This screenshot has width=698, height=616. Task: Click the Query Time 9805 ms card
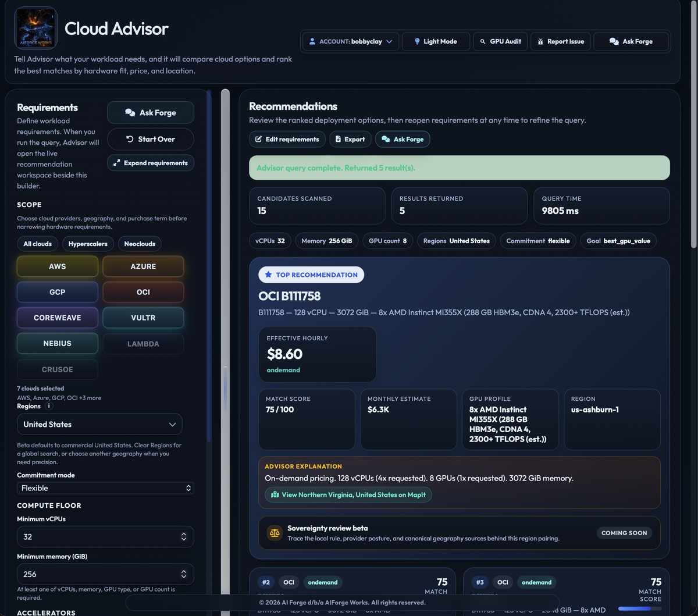601,205
